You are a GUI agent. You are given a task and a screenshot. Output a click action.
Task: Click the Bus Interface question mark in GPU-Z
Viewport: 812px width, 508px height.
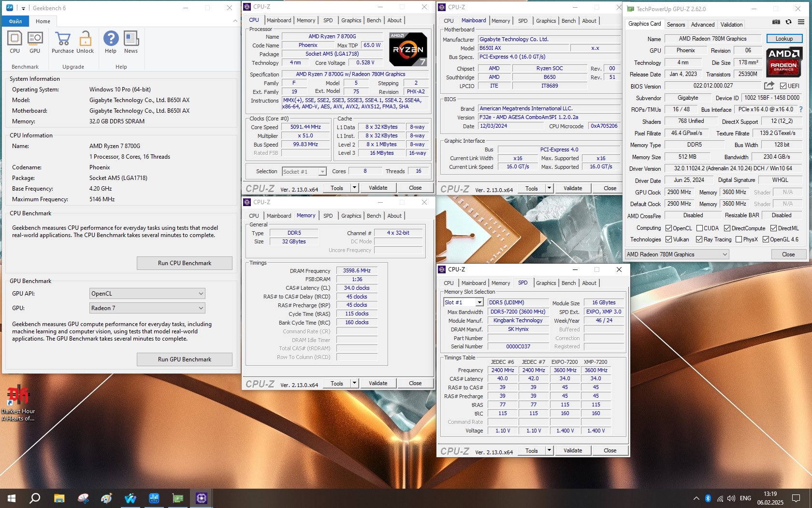801,109
